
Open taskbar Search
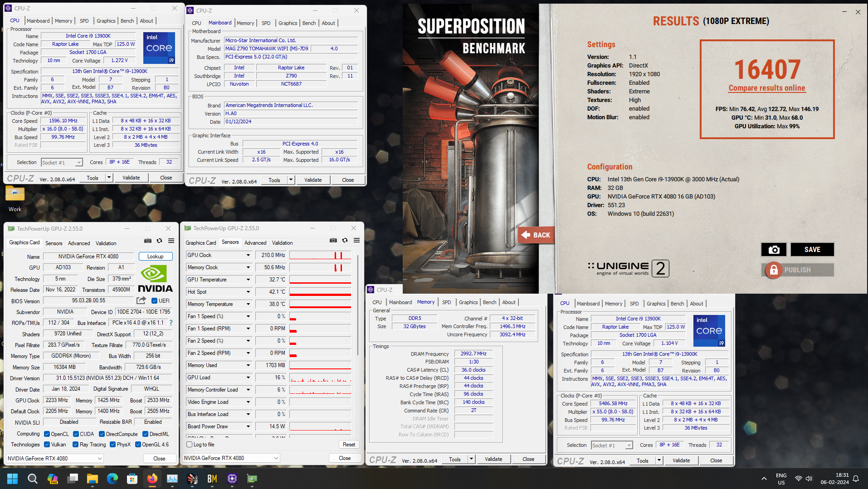(x=33, y=479)
